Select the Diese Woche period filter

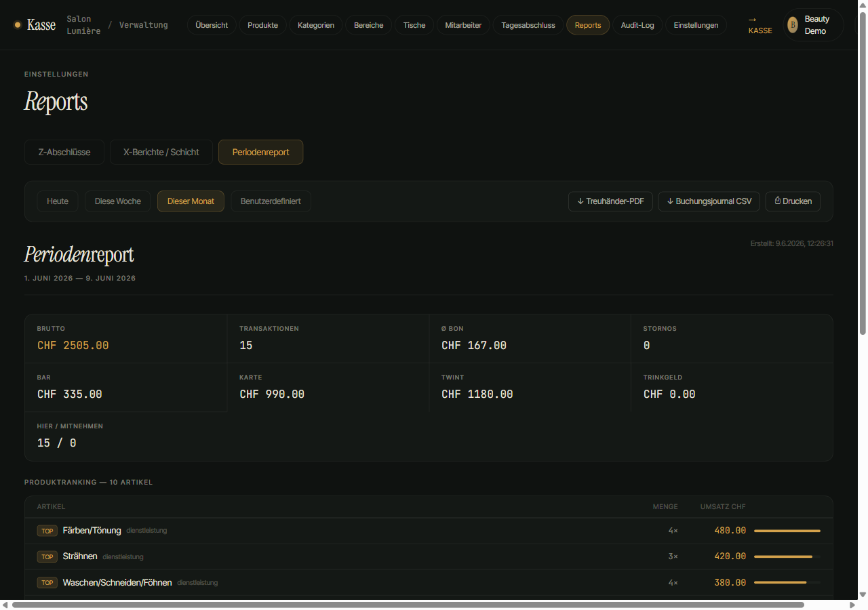(118, 201)
